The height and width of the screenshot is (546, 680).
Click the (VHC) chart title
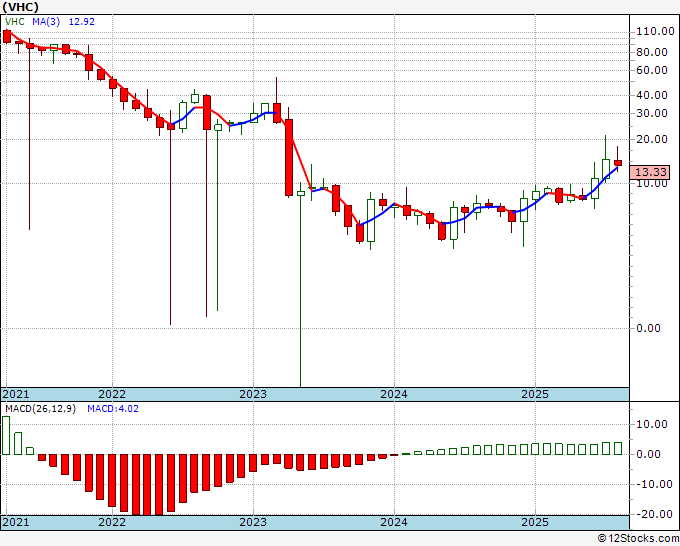[21, 7]
